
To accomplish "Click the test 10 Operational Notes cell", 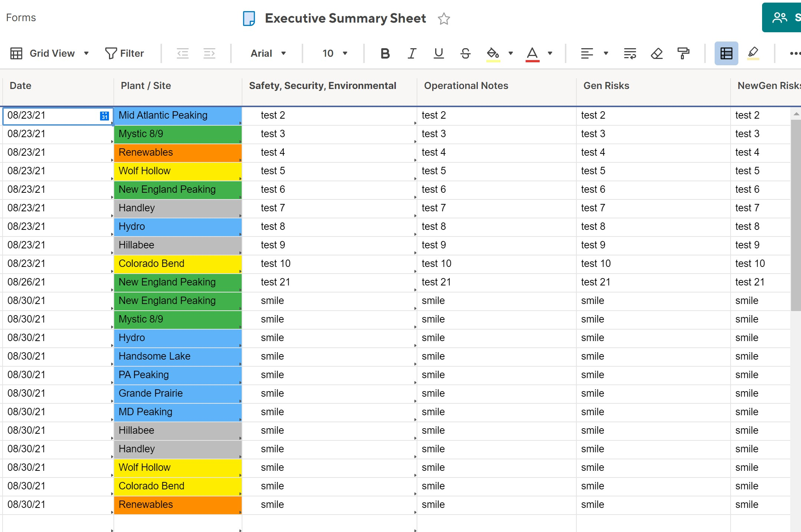I will tap(497, 264).
